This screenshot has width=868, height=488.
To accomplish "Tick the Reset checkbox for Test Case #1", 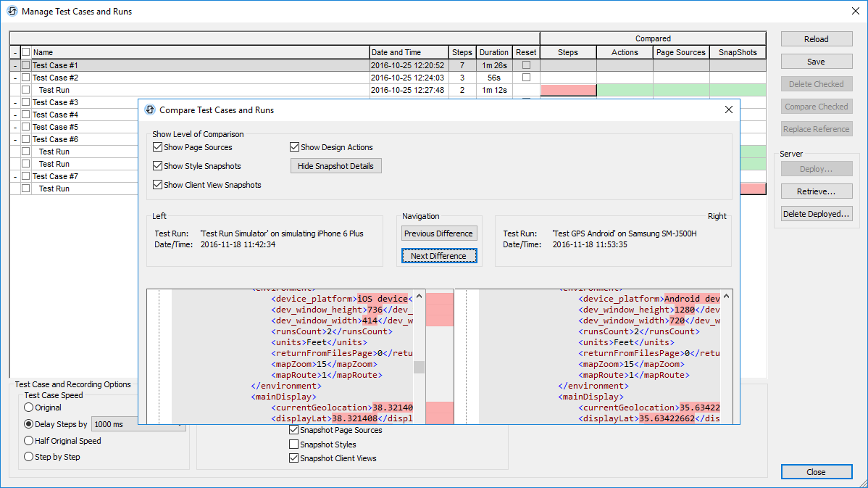I will tap(527, 65).
